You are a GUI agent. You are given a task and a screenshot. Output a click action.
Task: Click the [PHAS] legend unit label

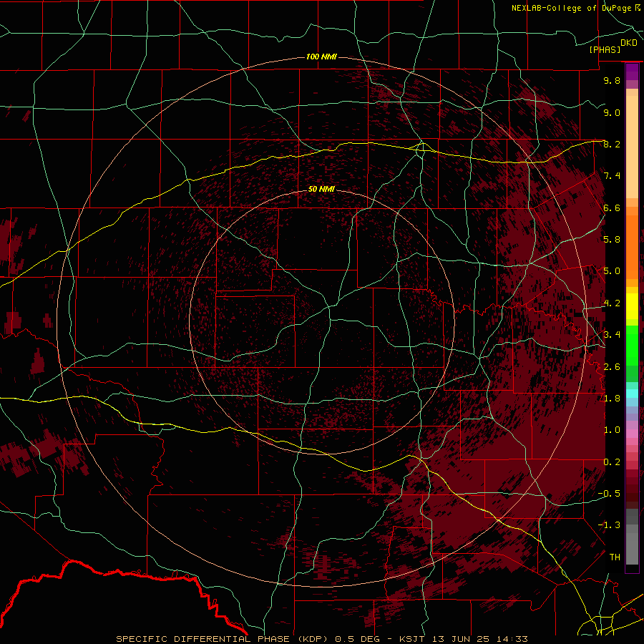point(605,49)
